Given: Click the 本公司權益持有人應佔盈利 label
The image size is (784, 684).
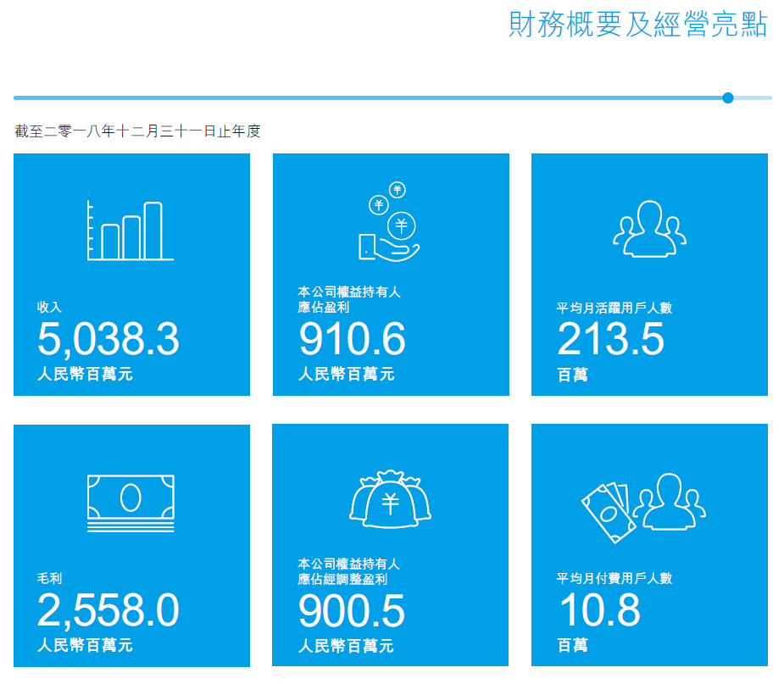Looking at the screenshot, I should coord(349,299).
